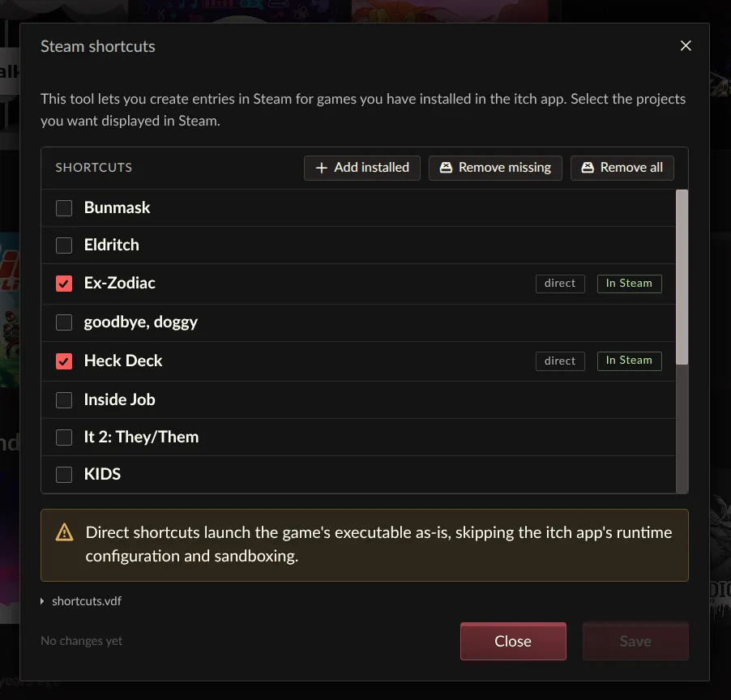The image size is (731, 700).
Task: Click the shortcuts list scrollbar thumb
Action: click(x=682, y=277)
